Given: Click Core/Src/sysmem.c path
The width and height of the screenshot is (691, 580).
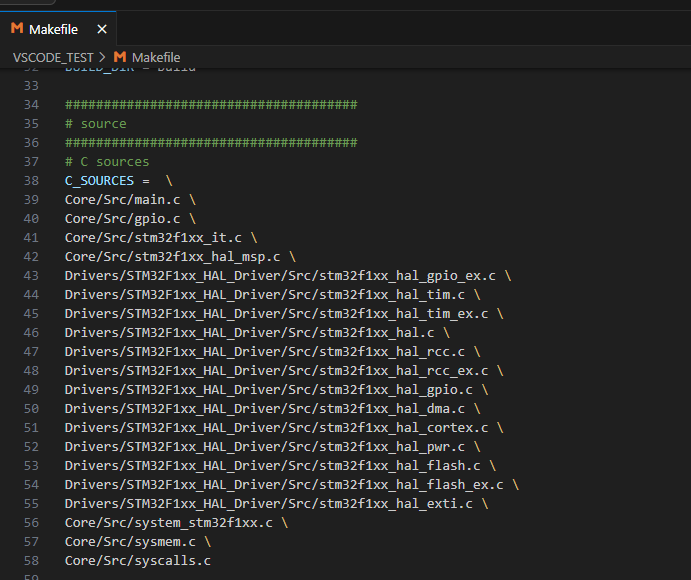Looking at the screenshot, I should click(x=130, y=542).
